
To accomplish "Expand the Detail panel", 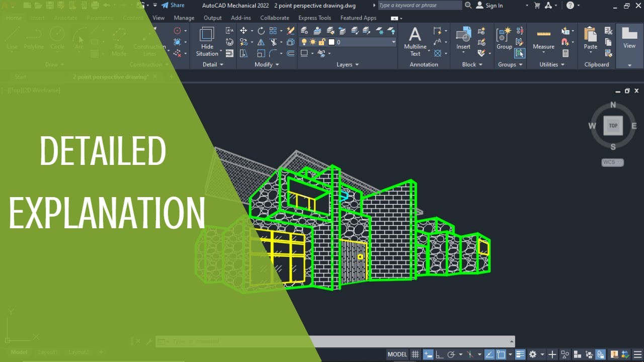I will point(213,64).
